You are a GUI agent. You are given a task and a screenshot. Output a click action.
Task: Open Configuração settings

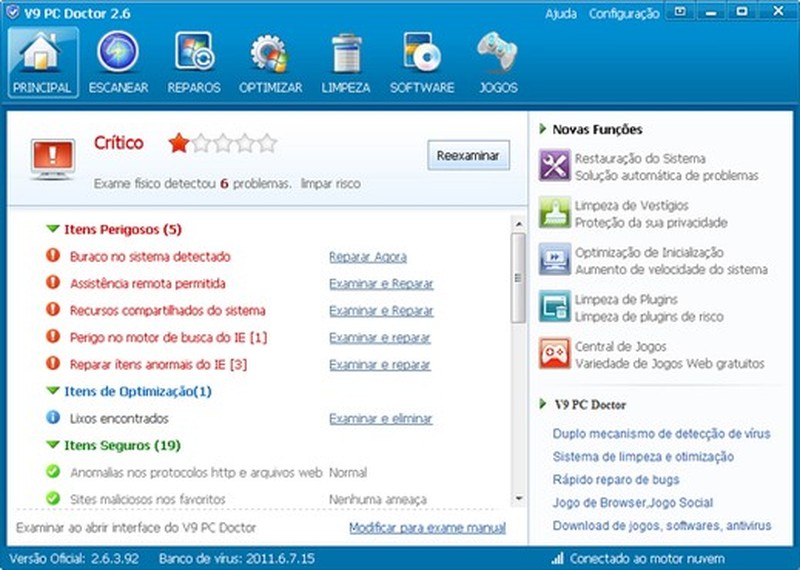coord(624,14)
